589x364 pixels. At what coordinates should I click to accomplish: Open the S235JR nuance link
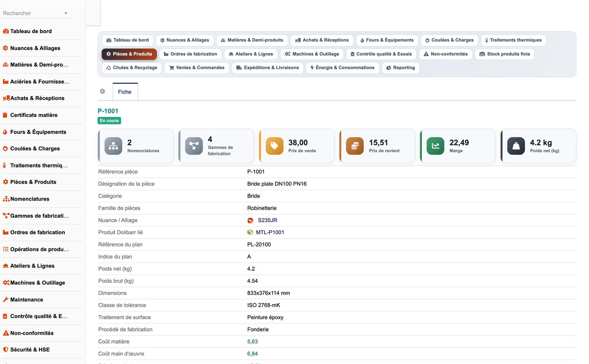click(267, 220)
